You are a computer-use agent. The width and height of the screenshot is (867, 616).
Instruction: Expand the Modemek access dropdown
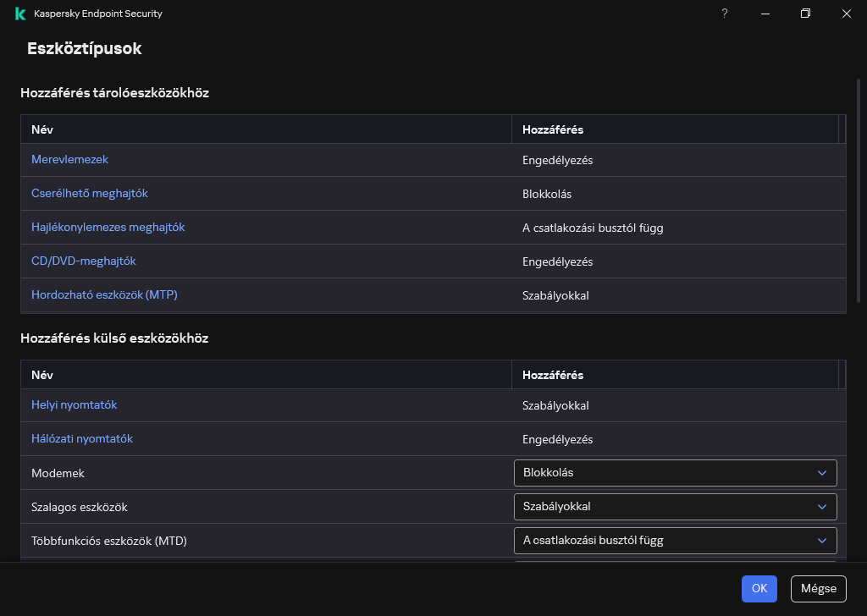(675, 473)
